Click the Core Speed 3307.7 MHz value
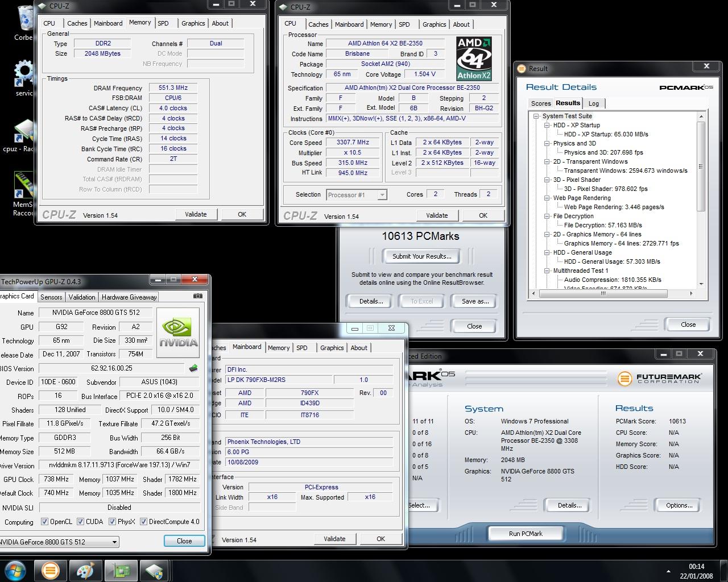Image resolution: width=728 pixels, height=582 pixels. pyautogui.click(x=353, y=142)
